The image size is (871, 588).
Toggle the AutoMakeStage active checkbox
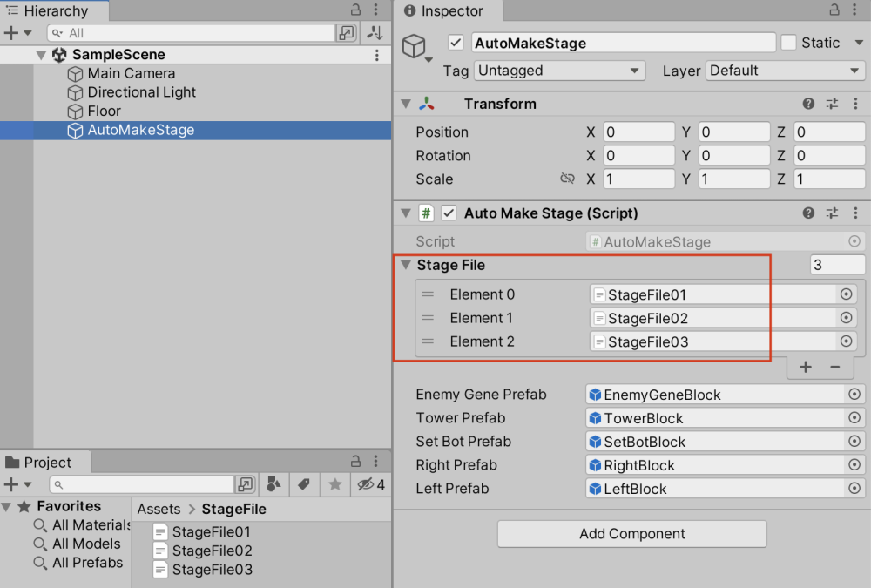point(454,42)
